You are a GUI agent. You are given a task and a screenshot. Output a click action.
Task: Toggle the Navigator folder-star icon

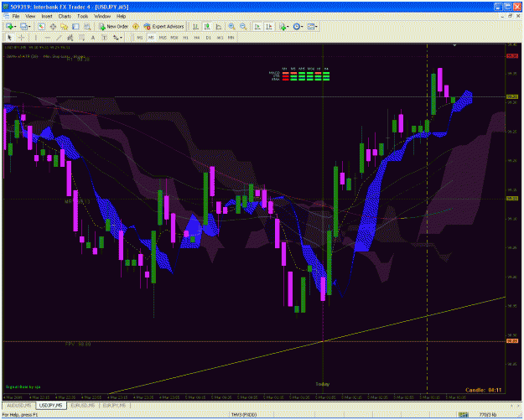point(65,26)
